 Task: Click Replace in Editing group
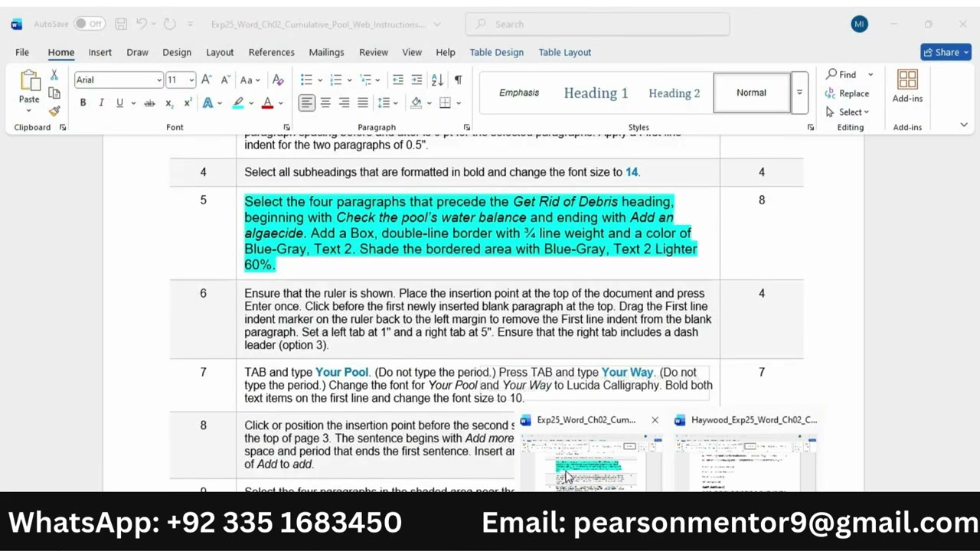(x=847, y=93)
